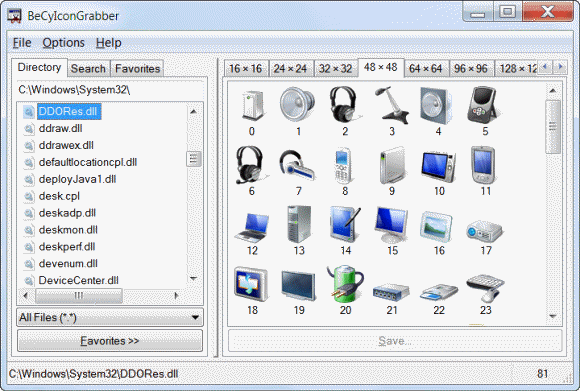
Task: Click file list horizontal scroll right arrow
Action: coord(176,295)
